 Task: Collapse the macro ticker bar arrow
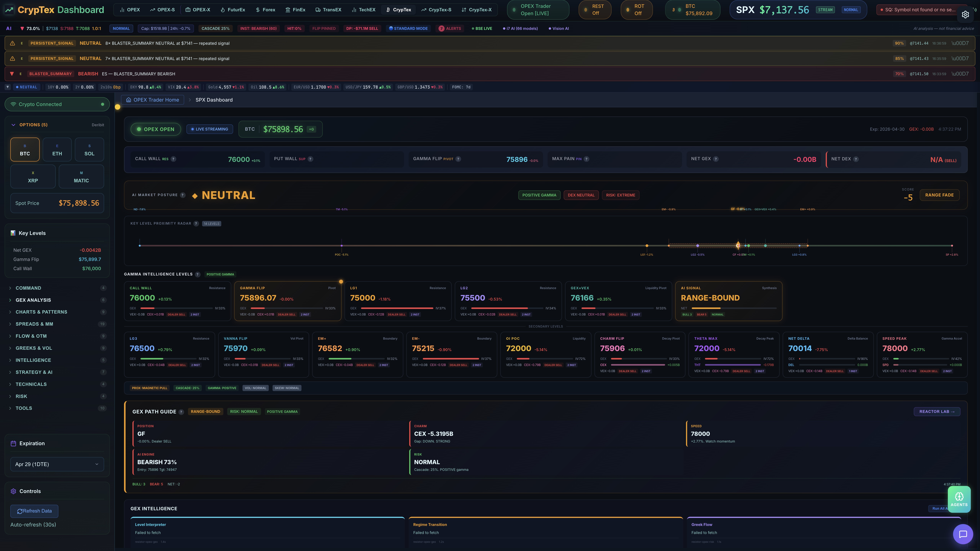7,87
